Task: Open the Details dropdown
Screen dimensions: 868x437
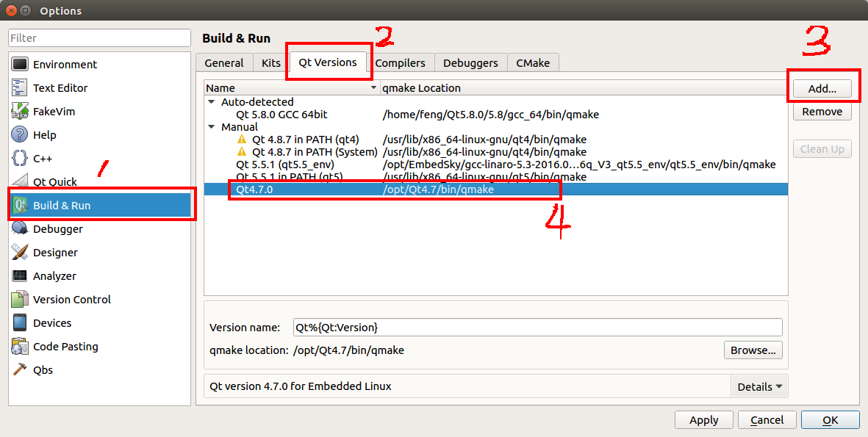Action: pyautogui.click(x=759, y=386)
